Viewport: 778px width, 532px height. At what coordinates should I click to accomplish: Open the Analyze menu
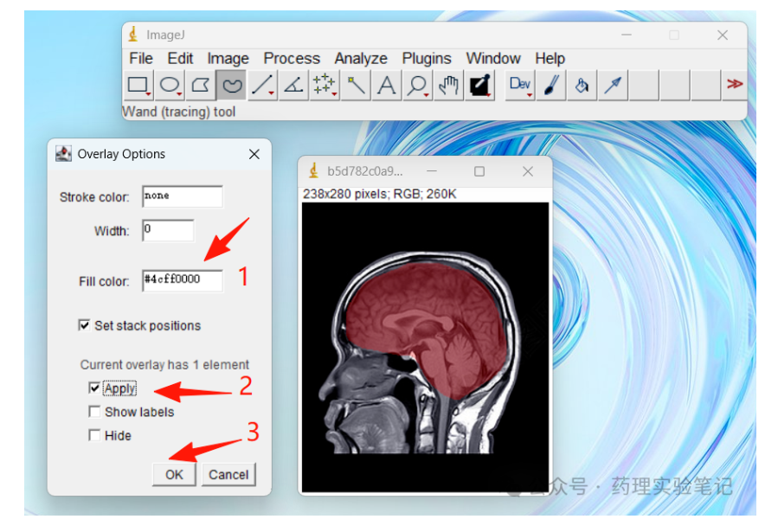[361, 59]
